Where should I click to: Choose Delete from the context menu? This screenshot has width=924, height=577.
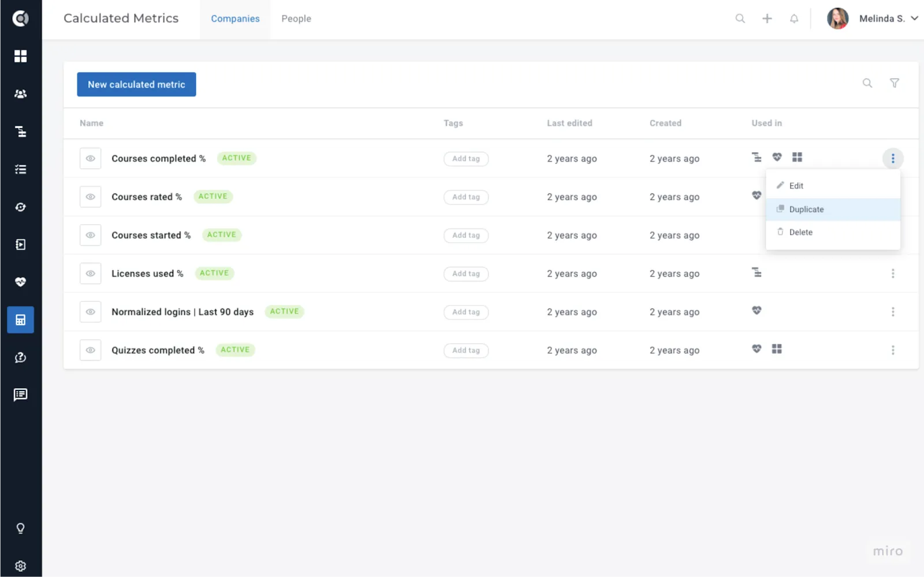tap(833, 232)
